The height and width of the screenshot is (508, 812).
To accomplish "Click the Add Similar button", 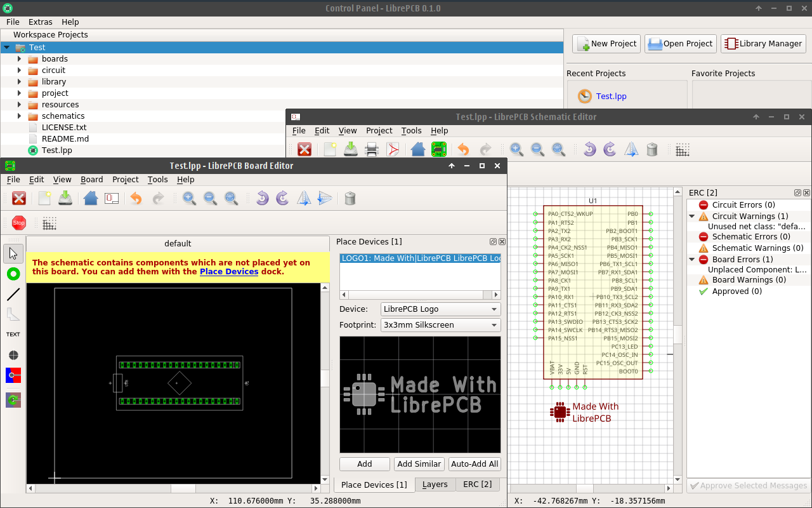I will (x=419, y=464).
